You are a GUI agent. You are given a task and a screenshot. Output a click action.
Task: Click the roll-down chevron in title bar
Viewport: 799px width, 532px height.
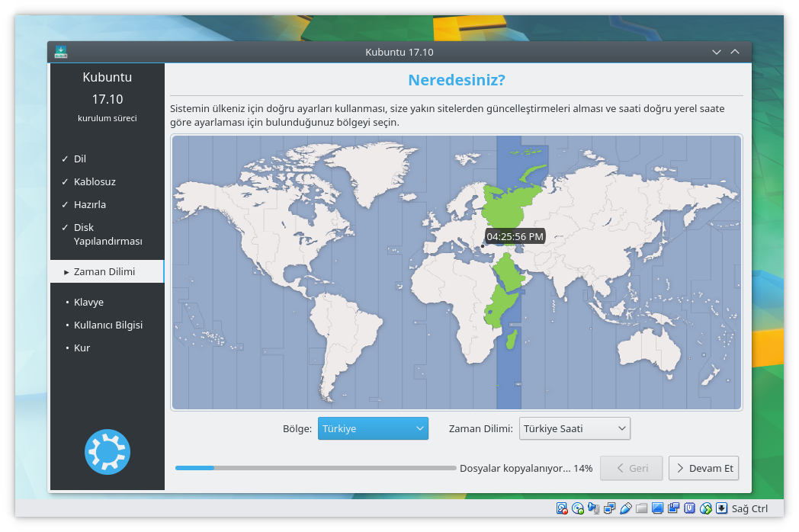click(717, 52)
